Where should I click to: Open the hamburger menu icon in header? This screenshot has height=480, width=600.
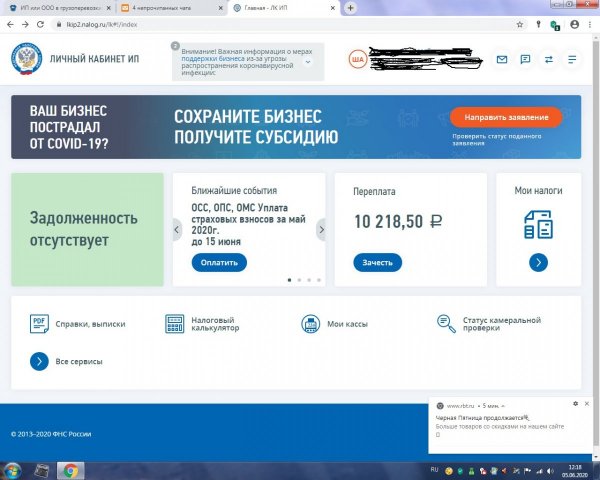coord(572,60)
